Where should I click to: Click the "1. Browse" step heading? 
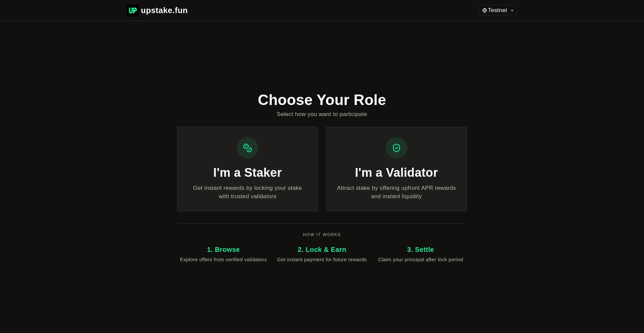coord(223,249)
